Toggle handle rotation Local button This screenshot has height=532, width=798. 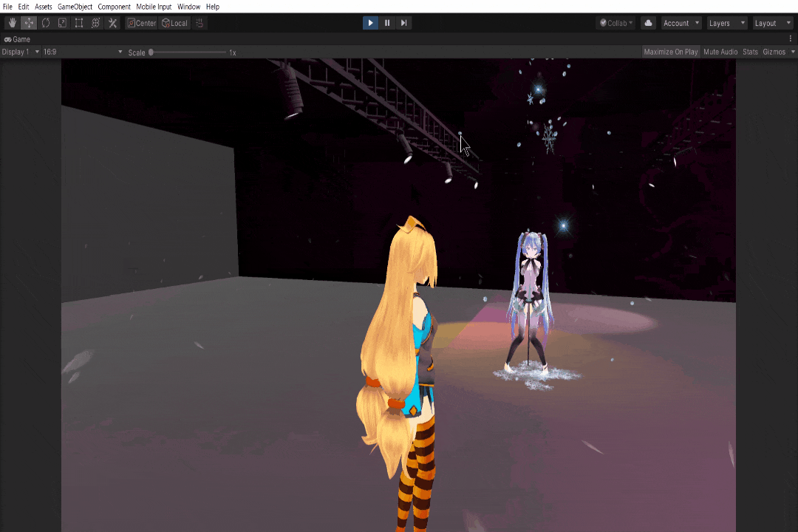[174, 23]
